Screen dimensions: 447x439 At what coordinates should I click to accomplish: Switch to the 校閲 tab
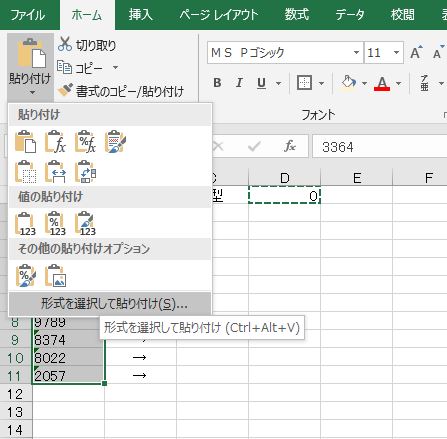click(x=403, y=15)
